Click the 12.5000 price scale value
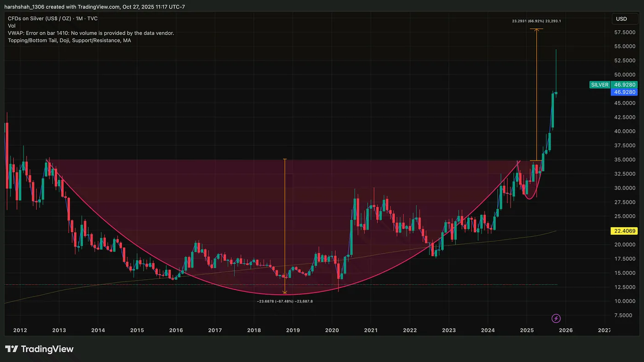Image resolution: width=644 pixels, height=362 pixels. click(x=625, y=287)
